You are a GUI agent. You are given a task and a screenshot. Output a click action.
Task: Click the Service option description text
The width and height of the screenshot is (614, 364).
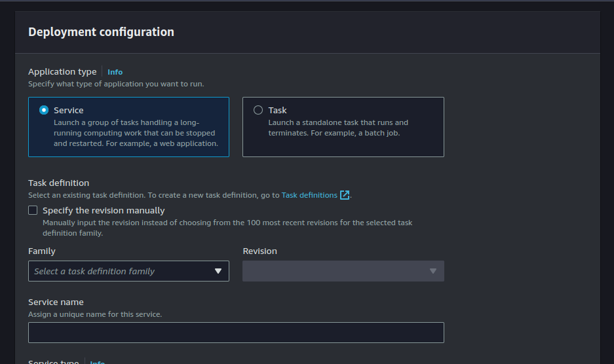(136, 133)
